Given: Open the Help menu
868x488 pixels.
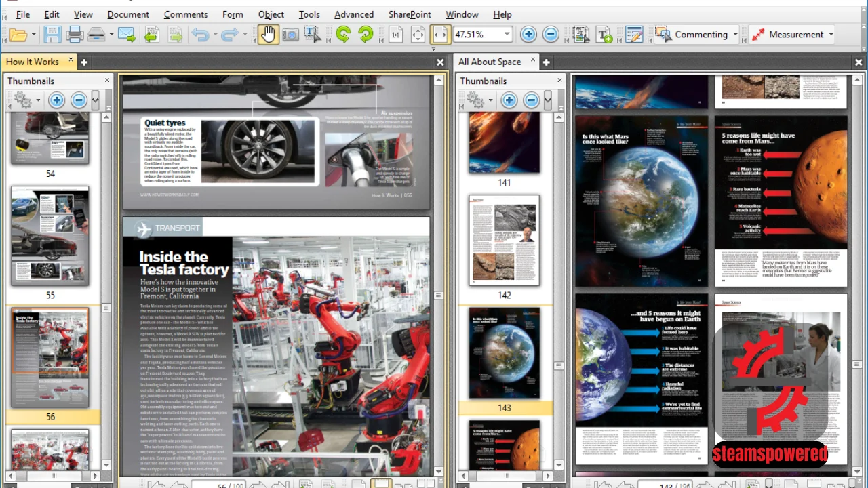Looking at the screenshot, I should pos(502,14).
